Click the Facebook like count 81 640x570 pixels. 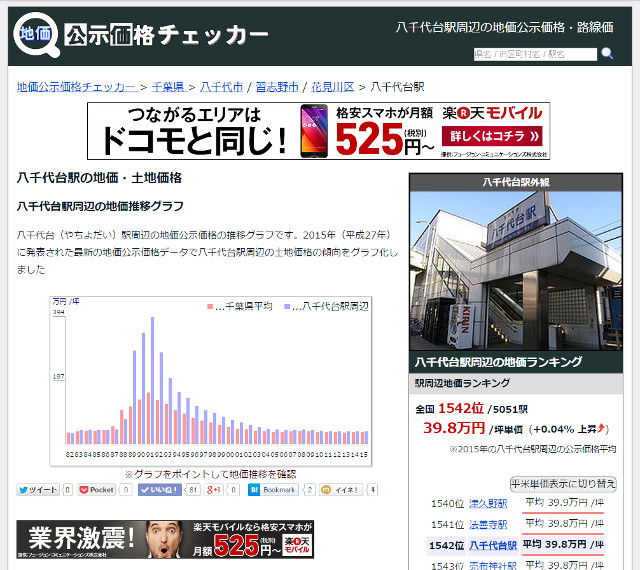tap(193, 490)
